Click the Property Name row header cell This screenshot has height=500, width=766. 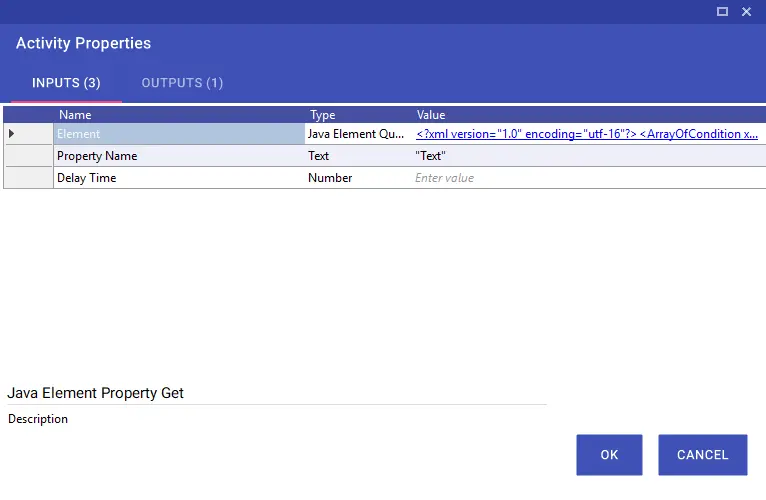[x=28, y=156]
